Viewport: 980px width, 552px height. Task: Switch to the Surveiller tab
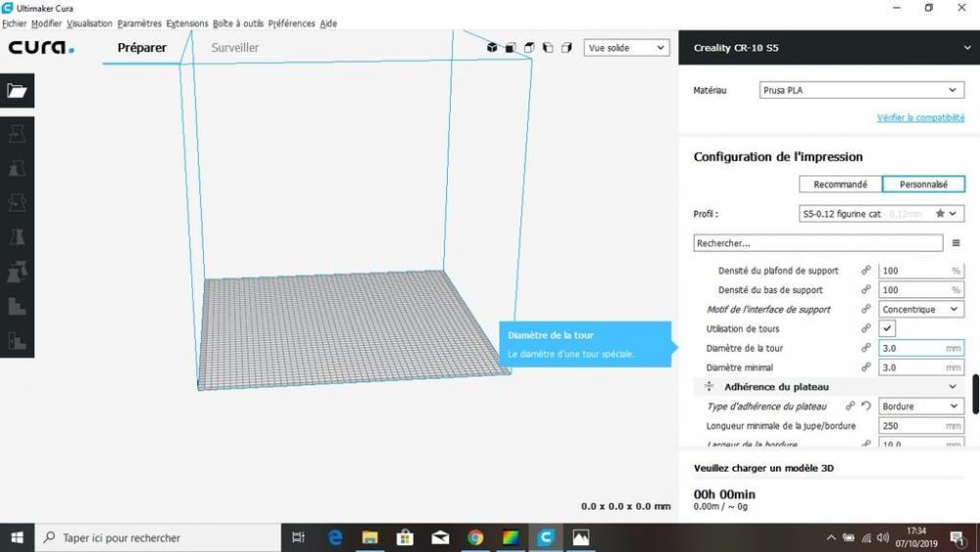click(235, 47)
